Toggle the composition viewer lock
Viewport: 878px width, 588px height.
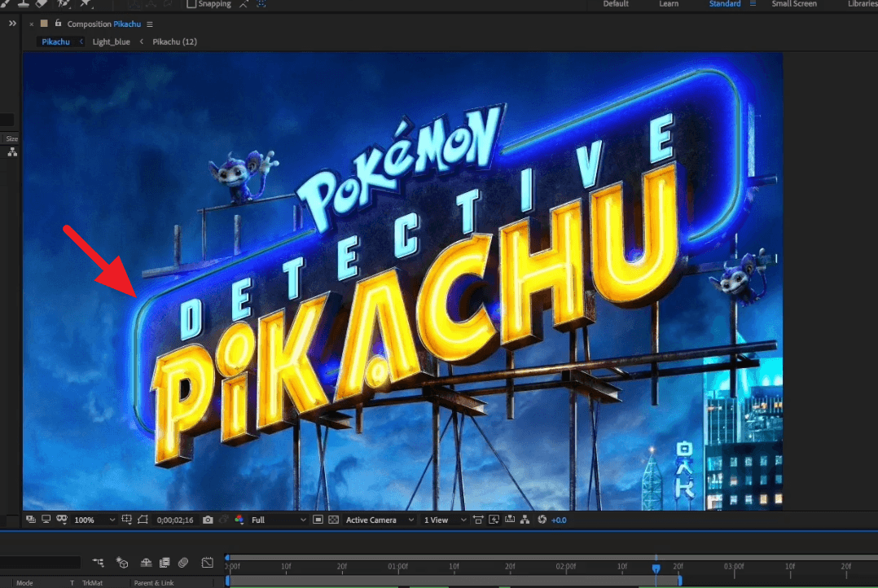pos(58,24)
